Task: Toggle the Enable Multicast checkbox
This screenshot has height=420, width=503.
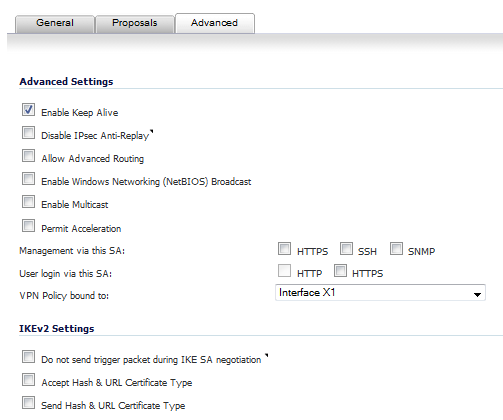Action: click(28, 202)
